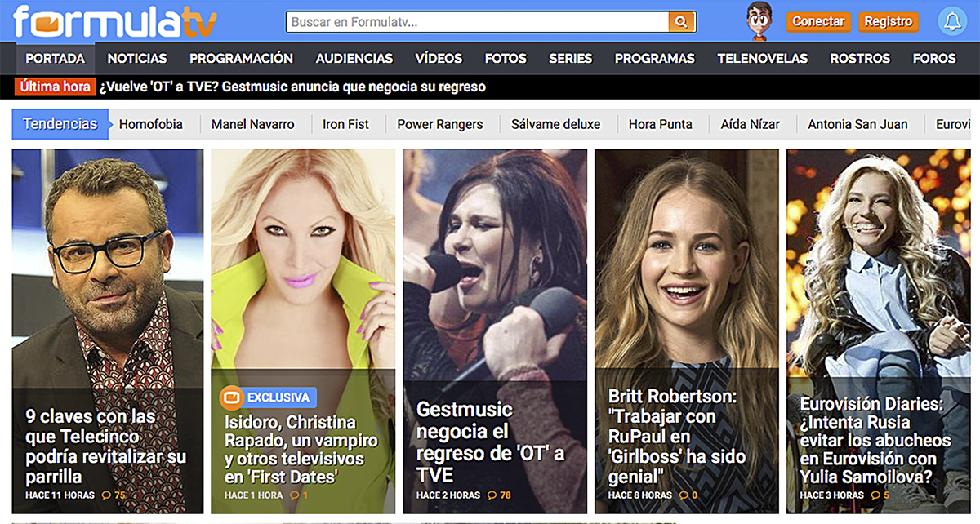Click the Última hora label
The height and width of the screenshot is (524, 980).
(x=55, y=87)
